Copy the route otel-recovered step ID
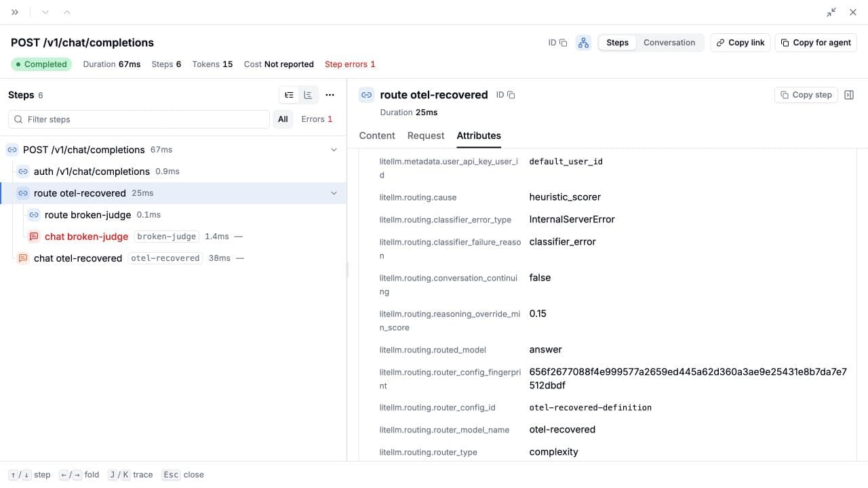 [x=511, y=95]
